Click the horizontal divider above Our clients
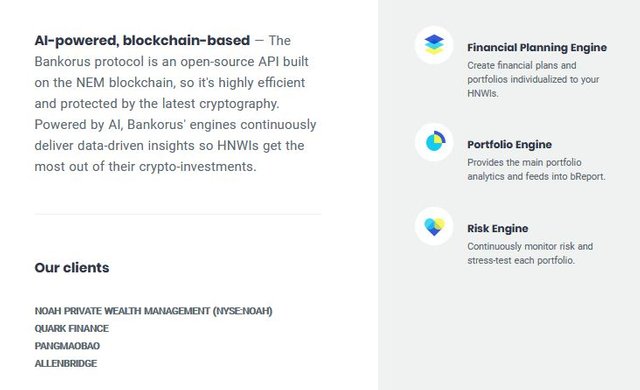This screenshot has width=640, height=390. tap(178, 214)
